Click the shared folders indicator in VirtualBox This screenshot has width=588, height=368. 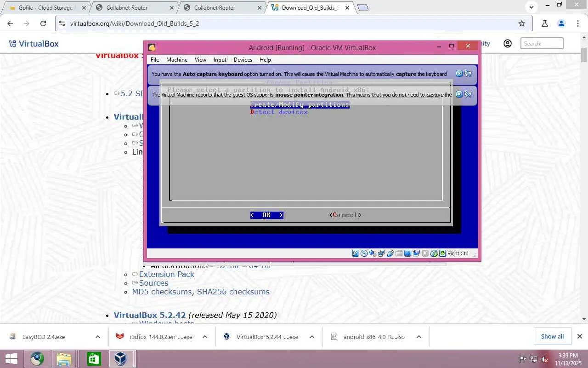tap(399, 253)
